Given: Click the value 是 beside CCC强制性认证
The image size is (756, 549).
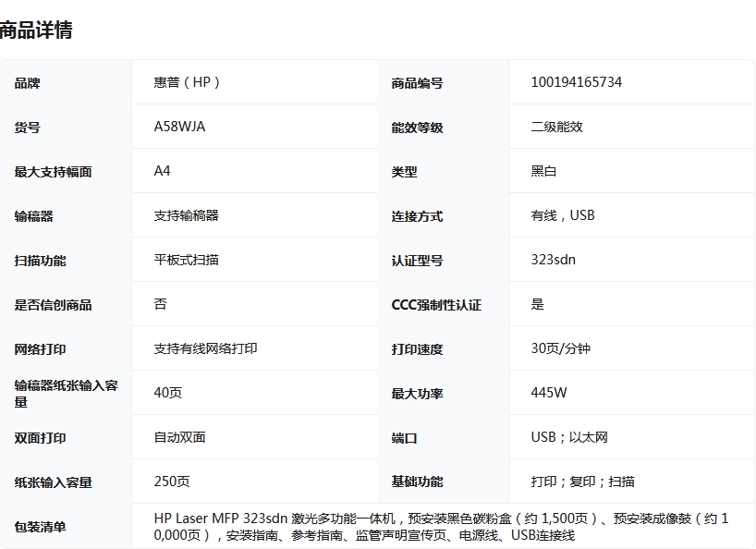Looking at the screenshot, I should tap(538, 304).
